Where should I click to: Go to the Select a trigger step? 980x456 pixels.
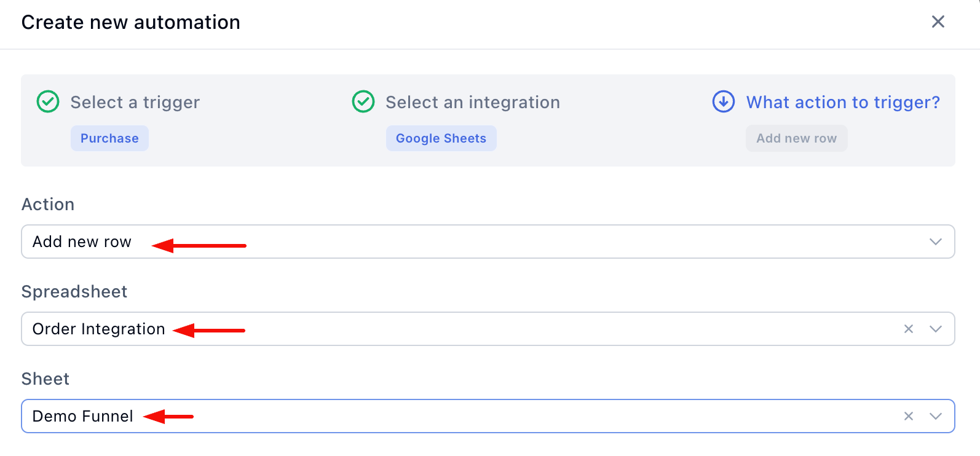[x=135, y=103]
